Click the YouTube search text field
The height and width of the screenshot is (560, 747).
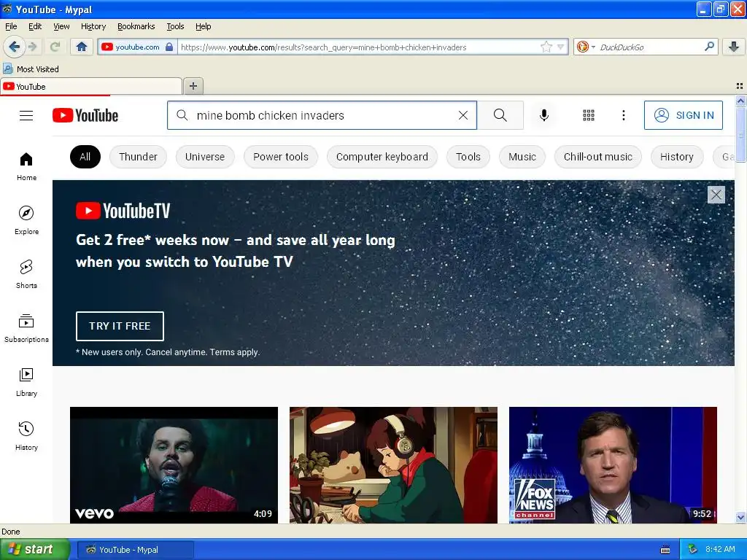322,115
